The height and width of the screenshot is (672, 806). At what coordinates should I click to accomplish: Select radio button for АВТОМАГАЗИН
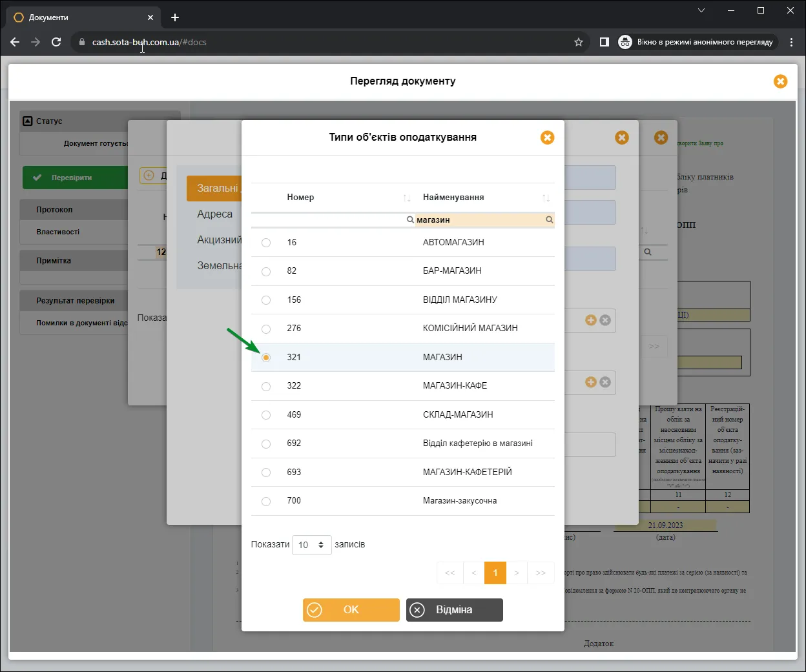[266, 243]
